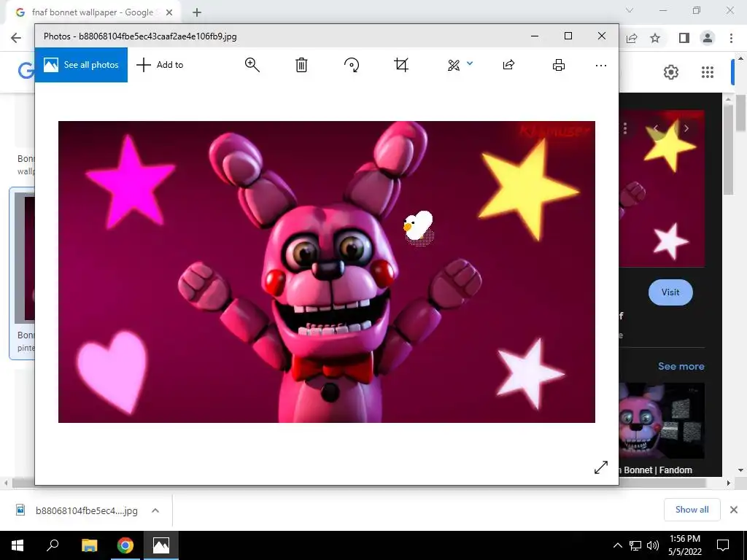
Task: Print the photo using printer icon
Action: point(559,65)
